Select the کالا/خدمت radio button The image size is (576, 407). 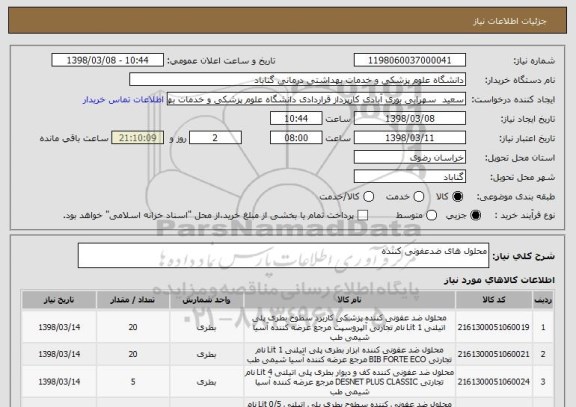pos(368,197)
